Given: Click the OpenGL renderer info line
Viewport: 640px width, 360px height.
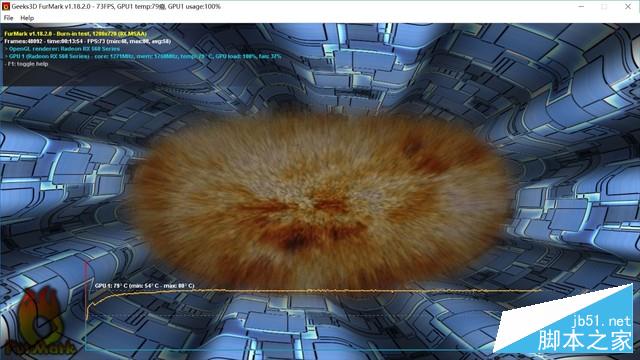Looking at the screenshot, I should tap(62, 49).
